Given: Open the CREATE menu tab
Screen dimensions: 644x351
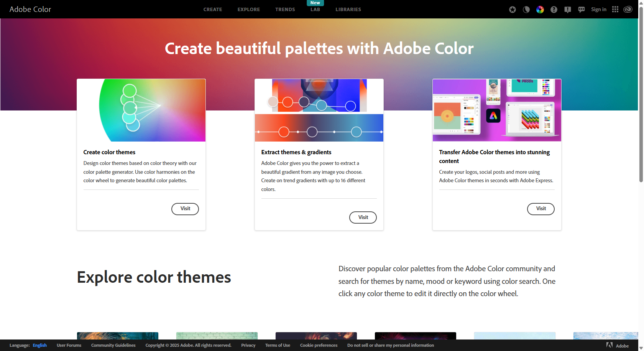Looking at the screenshot, I should pyautogui.click(x=213, y=10).
